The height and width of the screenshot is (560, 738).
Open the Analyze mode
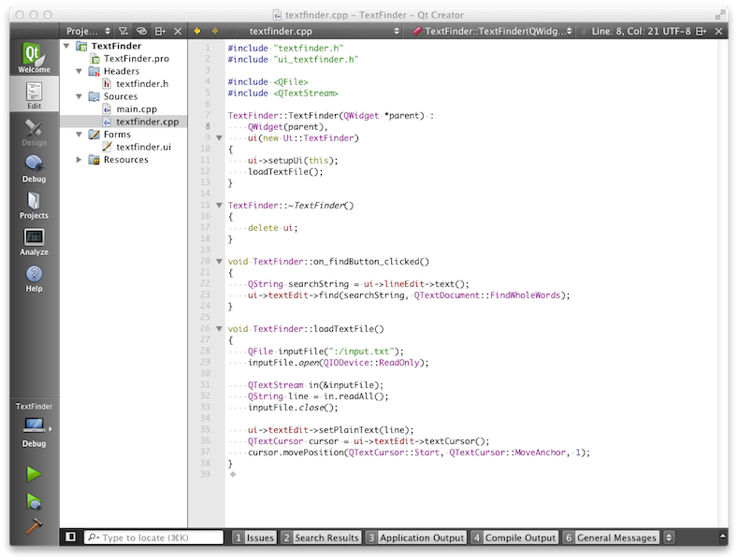34,241
